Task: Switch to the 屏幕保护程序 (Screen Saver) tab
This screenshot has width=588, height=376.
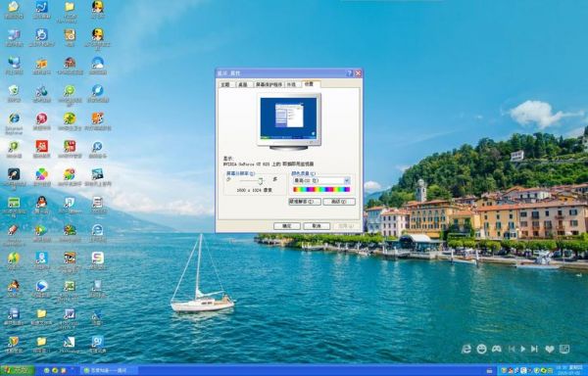Action: pyautogui.click(x=269, y=84)
